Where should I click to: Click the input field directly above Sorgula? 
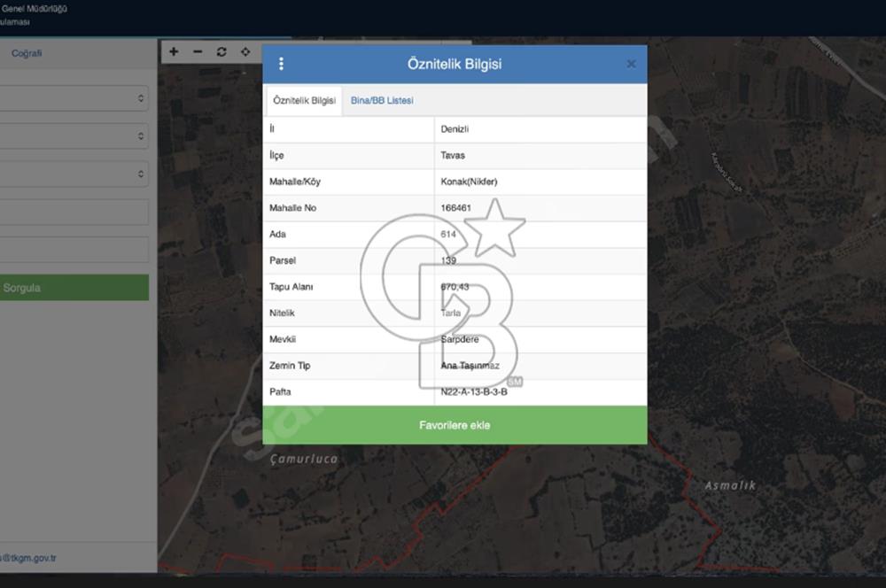(74, 250)
